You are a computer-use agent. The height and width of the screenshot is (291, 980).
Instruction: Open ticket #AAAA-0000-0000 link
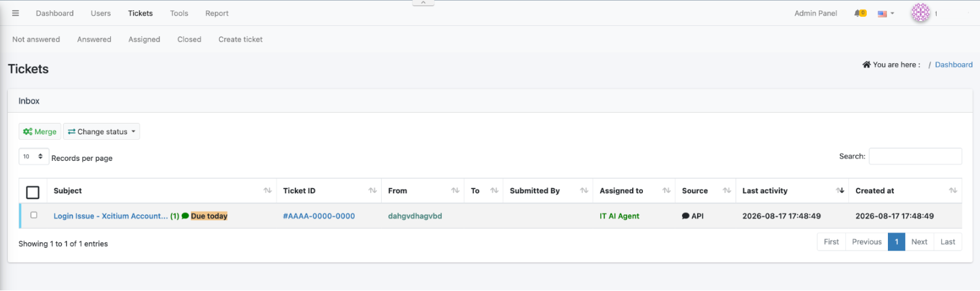pos(319,216)
